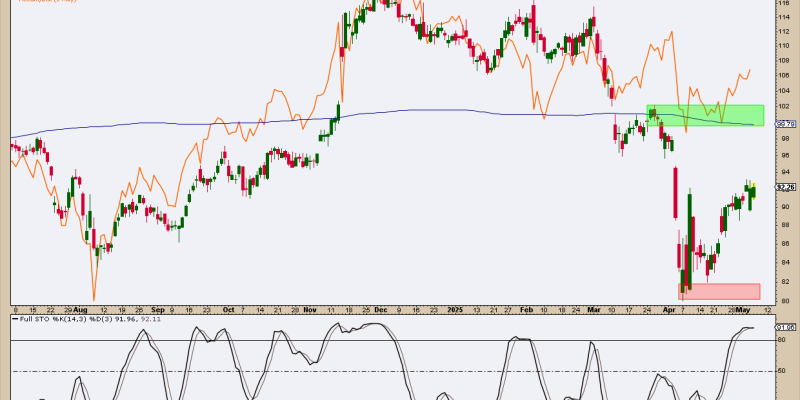Select the Feb month label
The image size is (800, 400).
coord(527,310)
